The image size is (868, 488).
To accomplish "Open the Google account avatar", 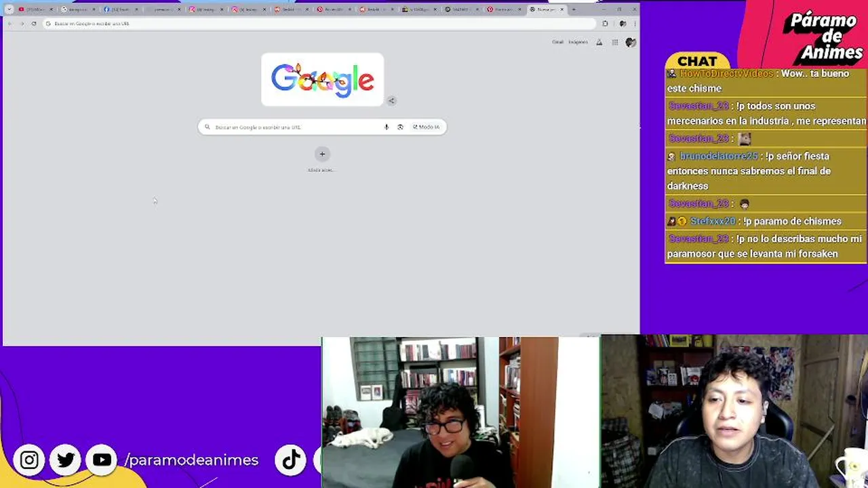I will click(x=631, y=42).
